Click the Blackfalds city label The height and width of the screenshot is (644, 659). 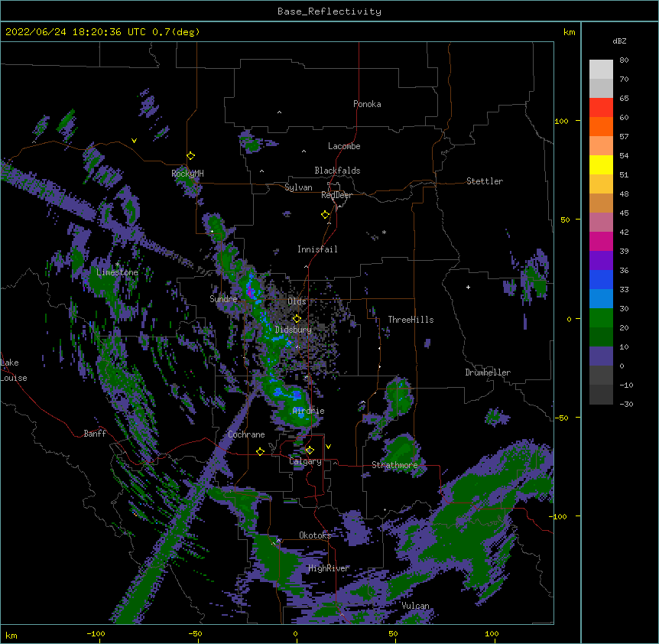337,171
